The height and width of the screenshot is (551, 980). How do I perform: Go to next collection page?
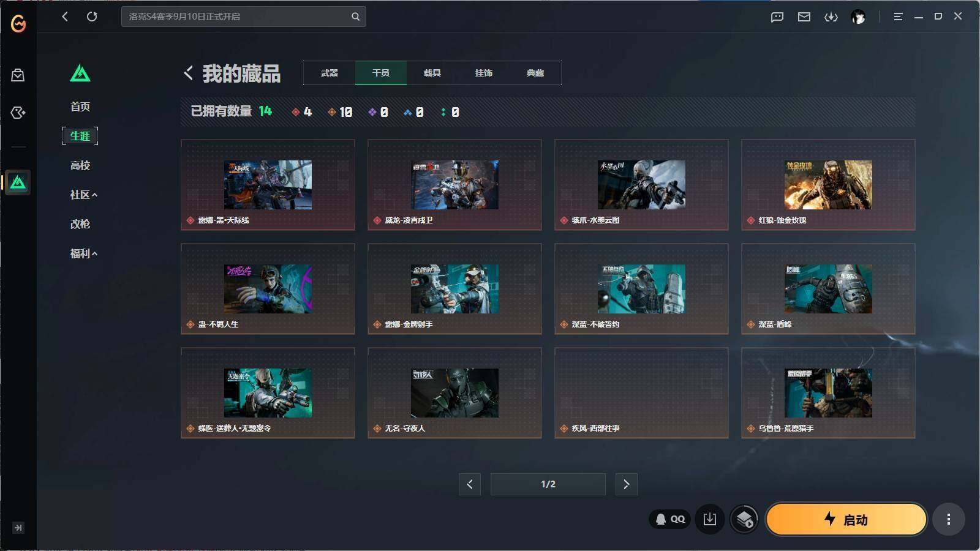(626, 484)
